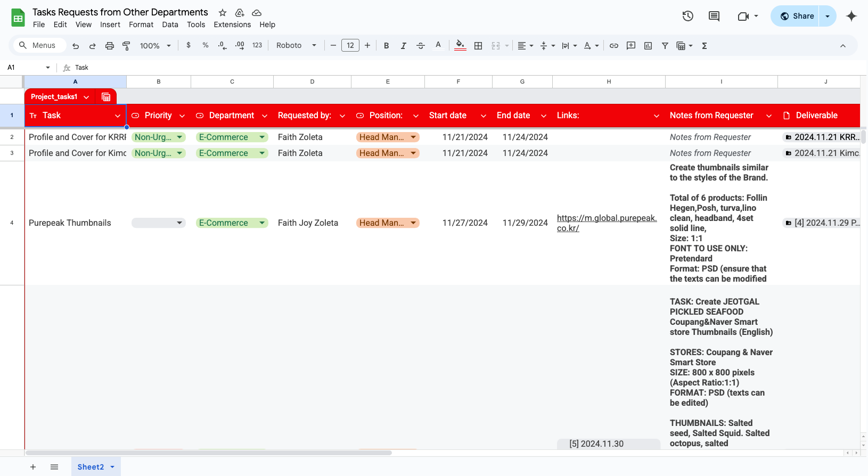Click the borders icon in toolbar
This screenshot has height=476, width=868.
(478, 46)
